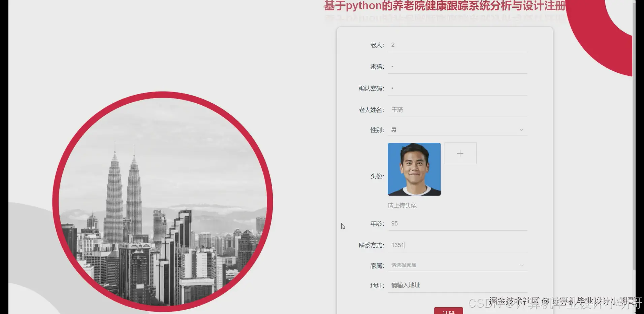
Task: Click the plus icon to upload avatar
Action: (460, 153)
